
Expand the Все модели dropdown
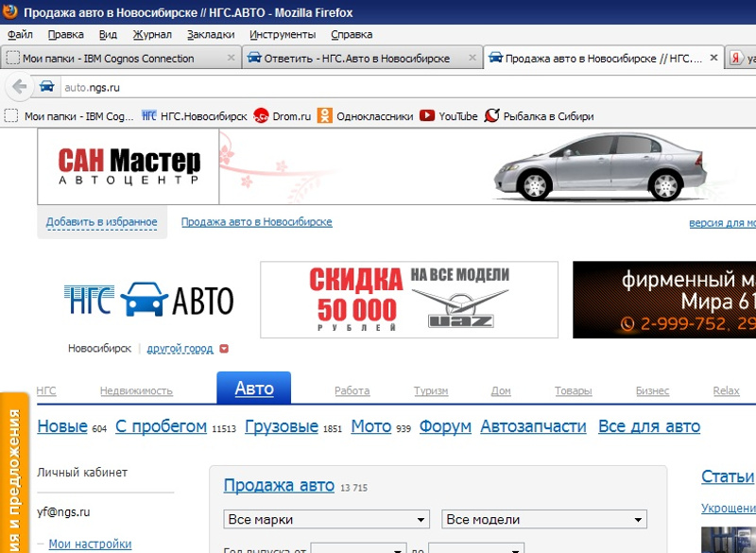544,519
